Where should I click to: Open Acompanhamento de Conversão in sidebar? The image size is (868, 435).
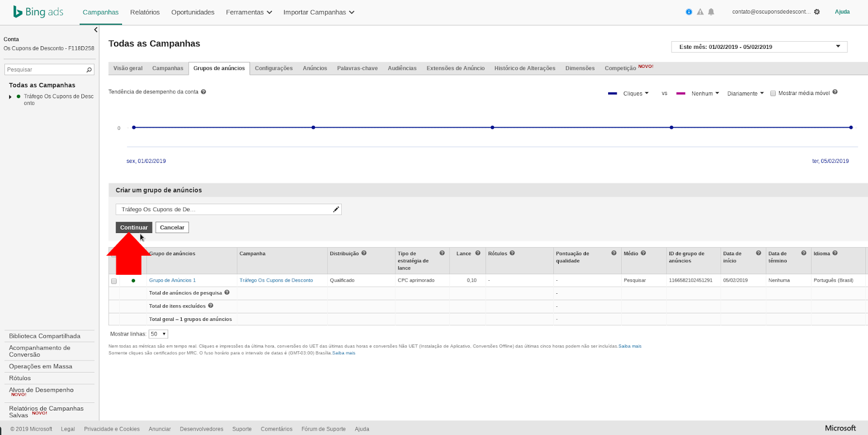pyautogui.click(x=40, y=351)
